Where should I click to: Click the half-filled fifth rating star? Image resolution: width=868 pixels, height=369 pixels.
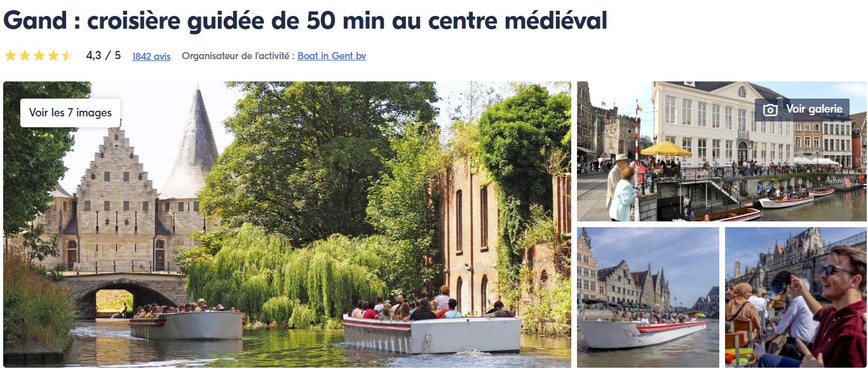(67, 56)
